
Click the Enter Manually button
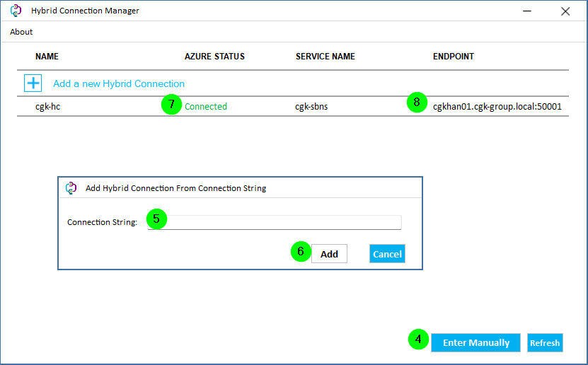point(476,342)
